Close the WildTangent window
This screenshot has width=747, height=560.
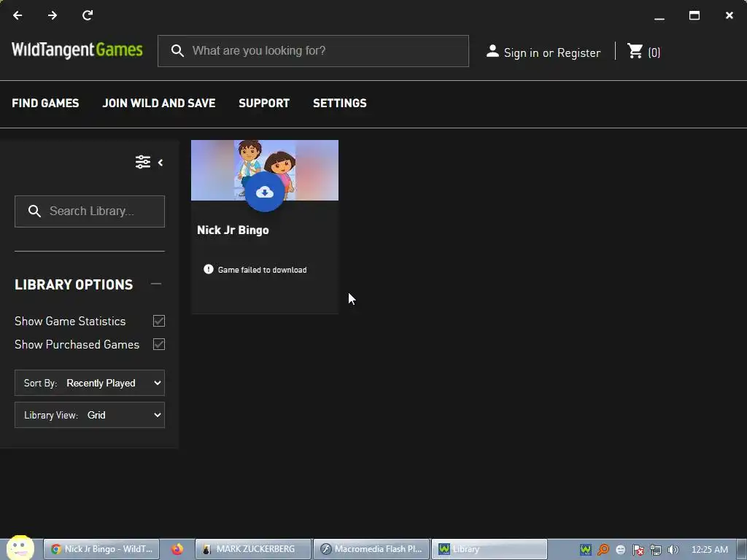[729, 15]
